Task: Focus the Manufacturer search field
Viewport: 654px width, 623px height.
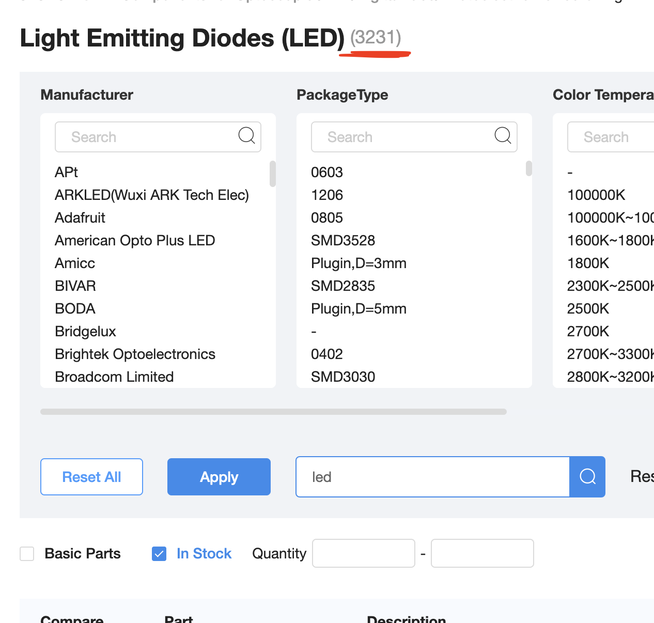Action: (x=158, y=137)
